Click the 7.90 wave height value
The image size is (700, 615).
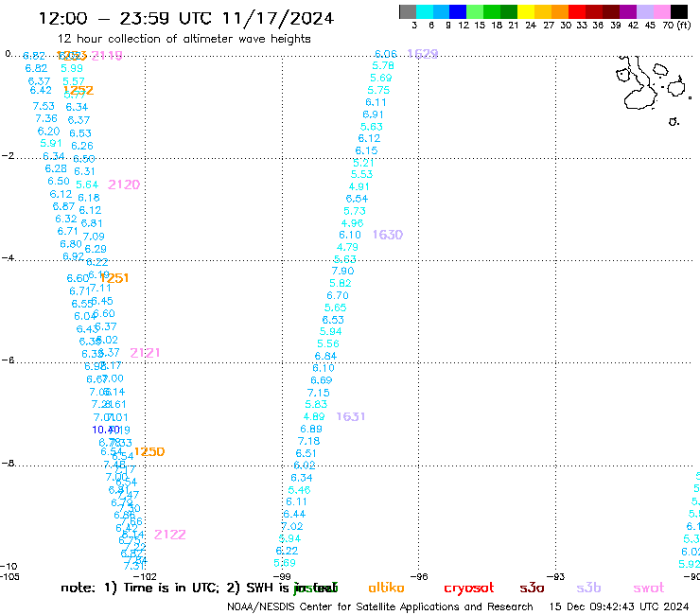click(342, 272)
